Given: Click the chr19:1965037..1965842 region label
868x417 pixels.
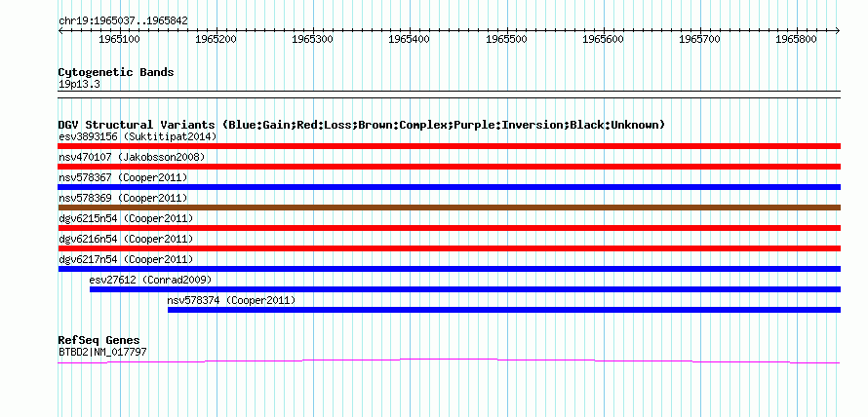Looking at the screenshot, I should pyautogui.click(x=123, y=20).
